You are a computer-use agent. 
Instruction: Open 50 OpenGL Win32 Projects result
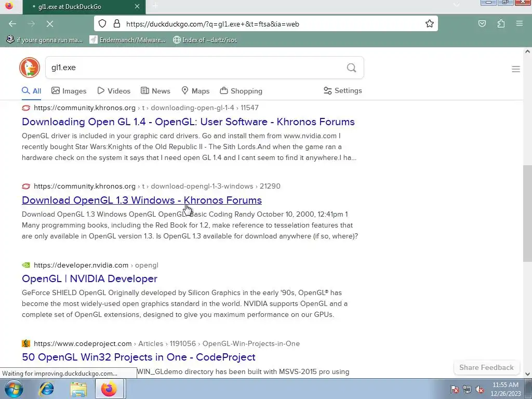point(138,357)
